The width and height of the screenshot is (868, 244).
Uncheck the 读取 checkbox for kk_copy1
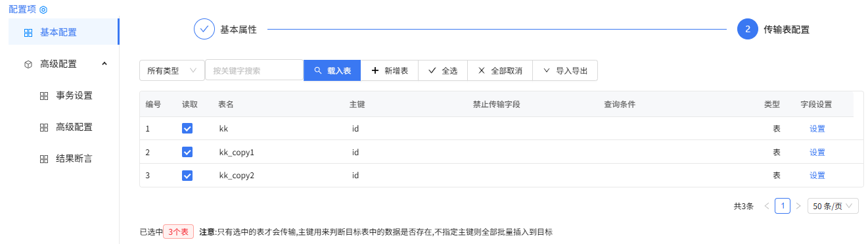[187, 152]
